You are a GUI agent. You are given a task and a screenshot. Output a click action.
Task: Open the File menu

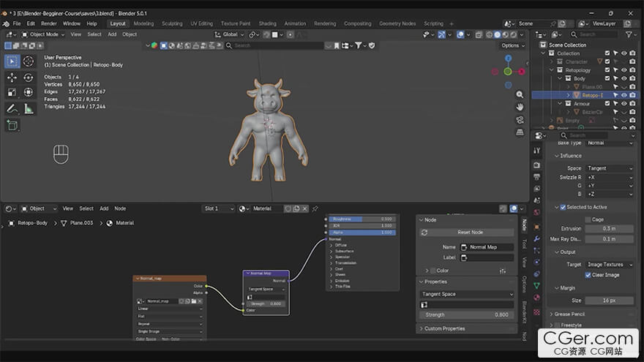tap(17, 23)
